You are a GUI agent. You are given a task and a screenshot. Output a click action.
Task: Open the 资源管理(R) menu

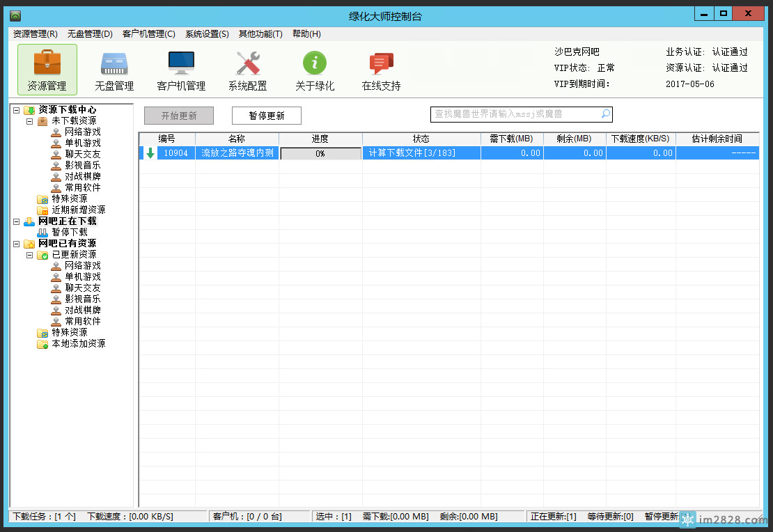coord(35,34)
